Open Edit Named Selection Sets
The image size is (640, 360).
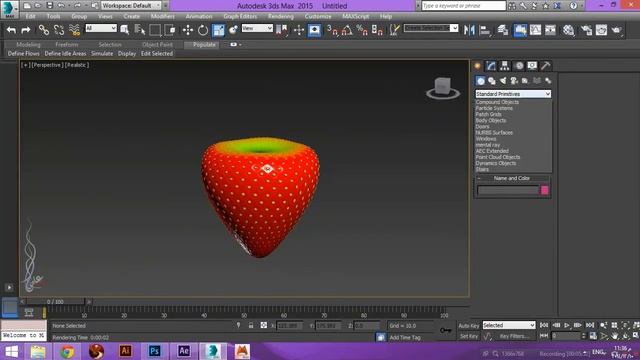coord(394,30)
